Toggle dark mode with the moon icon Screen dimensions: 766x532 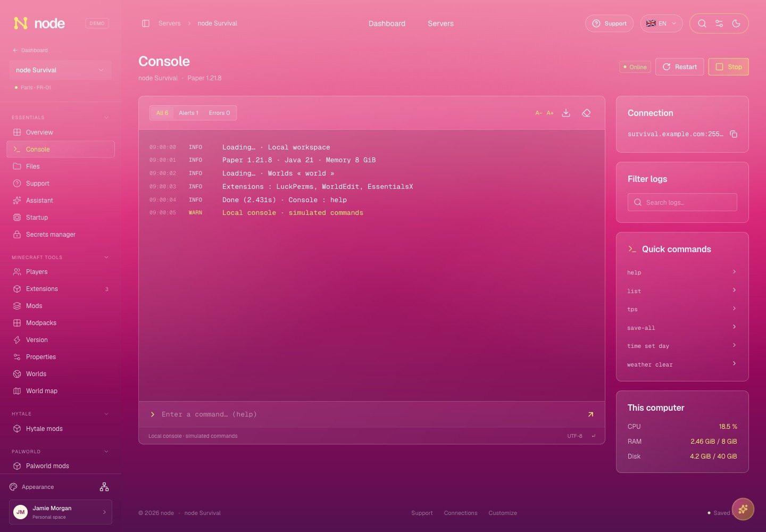tap(736, 23)
